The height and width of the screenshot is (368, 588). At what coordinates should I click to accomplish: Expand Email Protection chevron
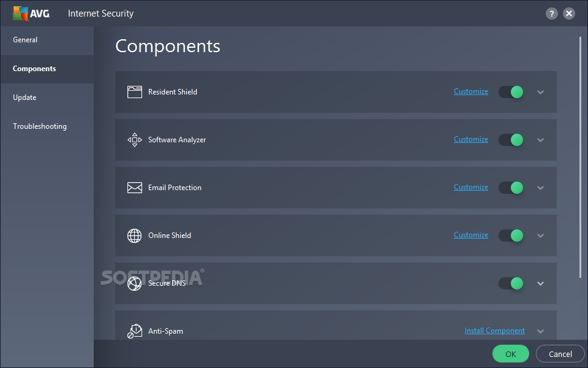[x=540, y=188]
